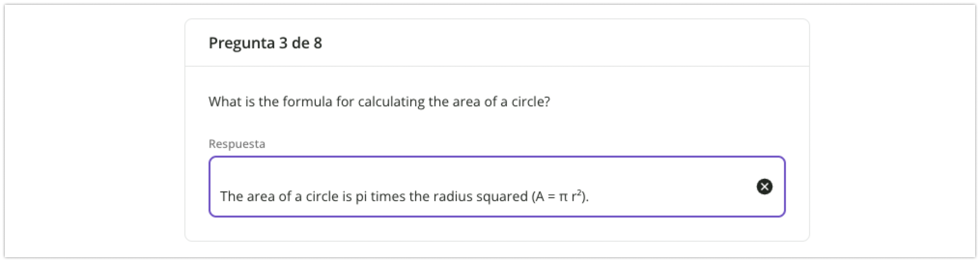Clear the answer with the X icon
Image resolution: width=980 pixels, height=262 pixels.
pyautogui.click(x=764, y=187)
